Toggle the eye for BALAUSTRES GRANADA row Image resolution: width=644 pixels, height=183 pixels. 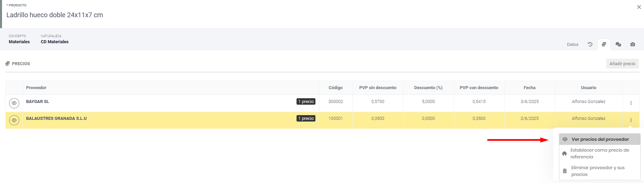pos(14,120)
